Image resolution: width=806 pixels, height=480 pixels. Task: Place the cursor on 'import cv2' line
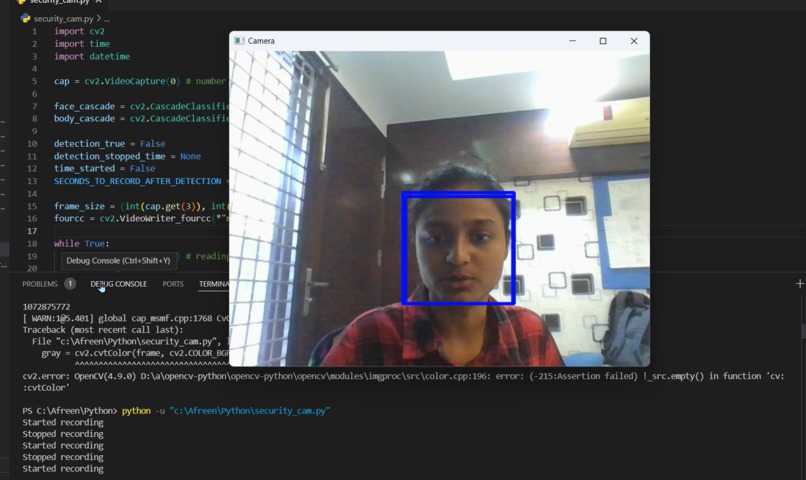[x=79, y=31]
